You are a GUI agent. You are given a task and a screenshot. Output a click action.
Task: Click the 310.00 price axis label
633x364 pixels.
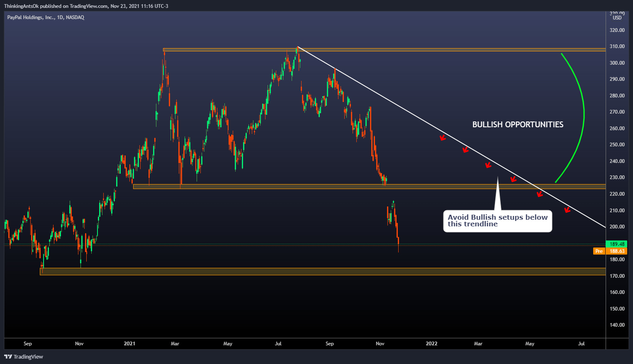pyautogui.click(x=617, y=46)
